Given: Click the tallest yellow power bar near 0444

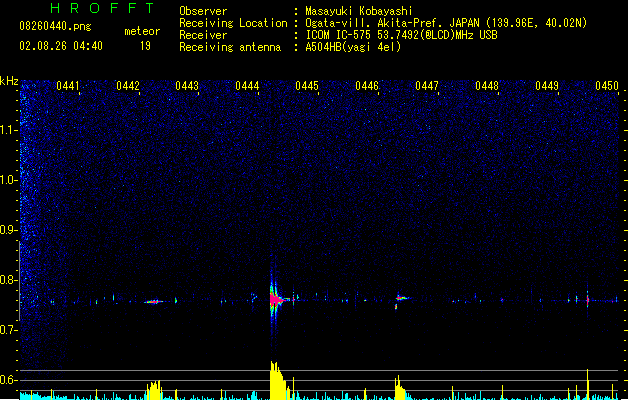Looking at the screenshot, I should [x=273, y=380].
